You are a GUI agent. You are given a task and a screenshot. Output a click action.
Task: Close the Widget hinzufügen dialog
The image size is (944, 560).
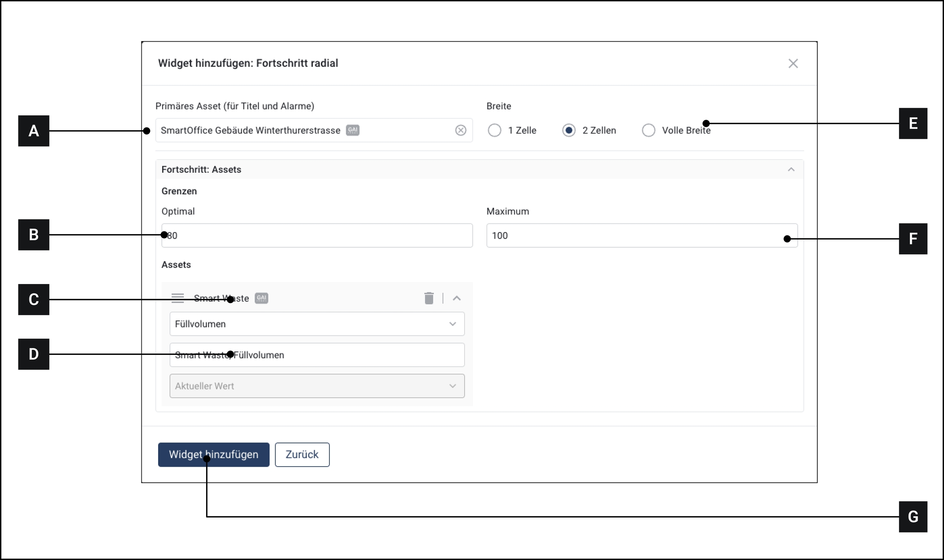point(793,63)
